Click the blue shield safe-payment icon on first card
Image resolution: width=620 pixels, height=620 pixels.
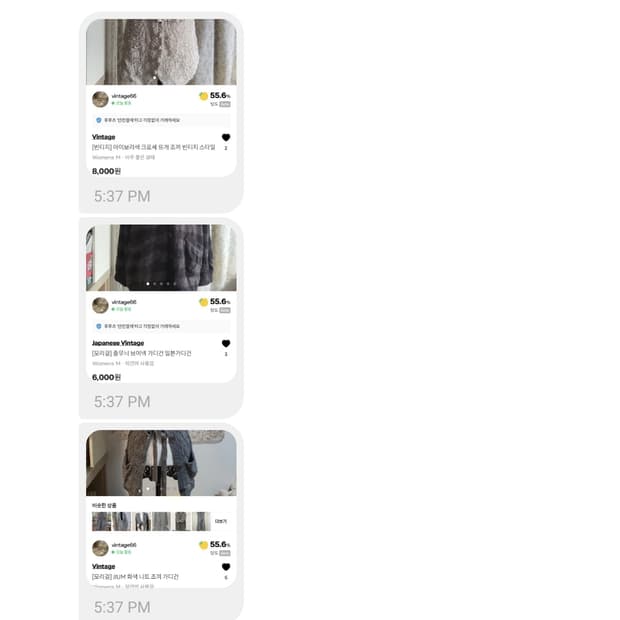tap(98, 120)
